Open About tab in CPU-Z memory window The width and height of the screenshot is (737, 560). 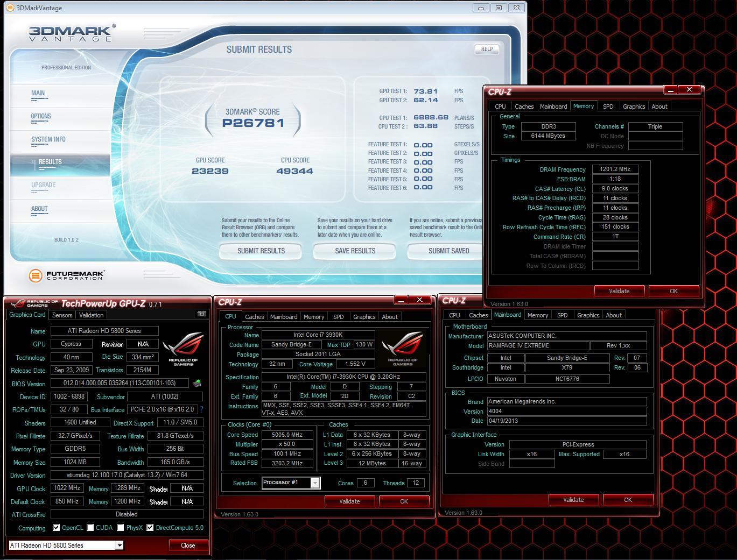(x=659, y=107)
